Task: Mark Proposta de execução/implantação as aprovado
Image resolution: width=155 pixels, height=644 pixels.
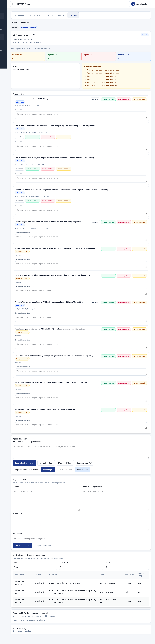Action: [x=108, y=356]
